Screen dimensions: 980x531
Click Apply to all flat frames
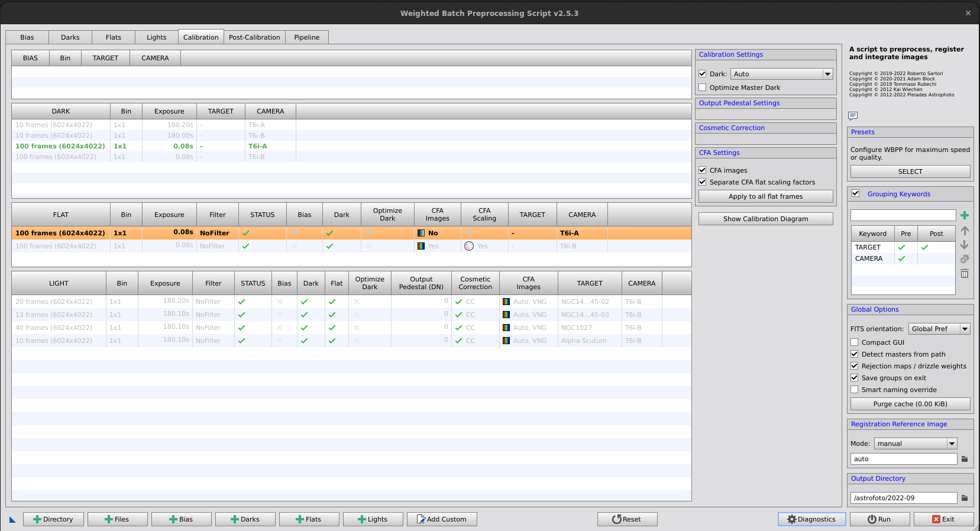coord(766,196)
